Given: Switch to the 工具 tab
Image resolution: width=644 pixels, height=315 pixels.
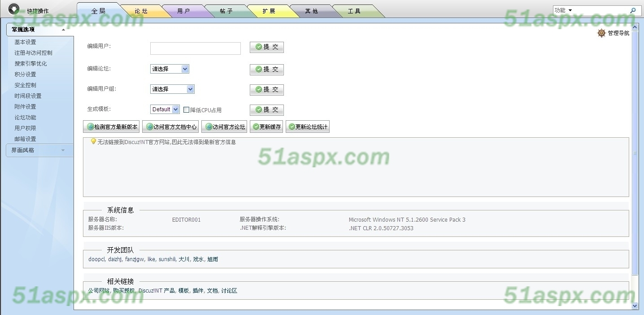Looking at the screenshot, I should point(354,11).
